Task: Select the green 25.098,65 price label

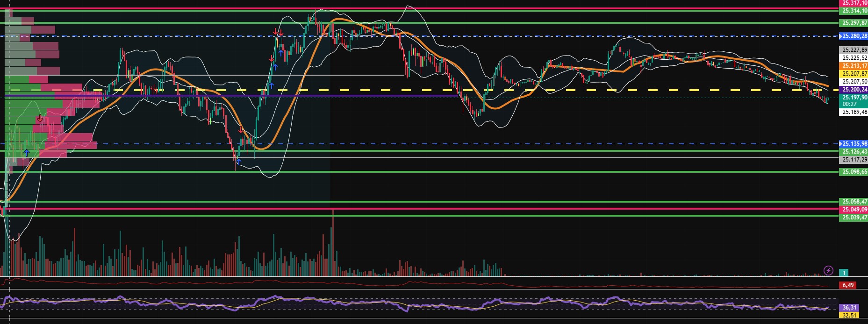Action: 854,172
